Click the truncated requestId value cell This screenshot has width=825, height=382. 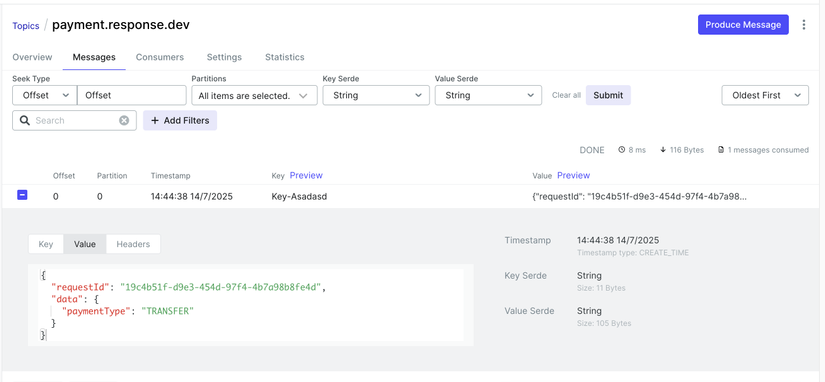[639, 197]
